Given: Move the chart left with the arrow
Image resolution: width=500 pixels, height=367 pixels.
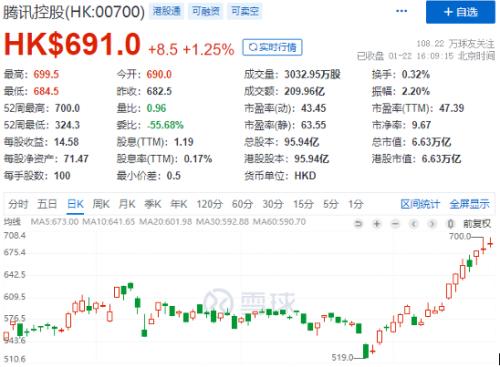Looking at the screenshot, I should pos(414,224).
